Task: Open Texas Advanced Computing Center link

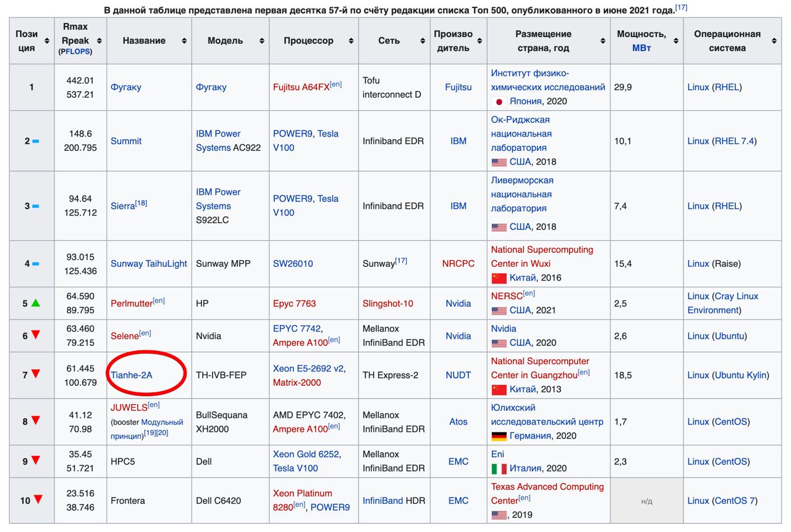Action: [x=547, y=493]
